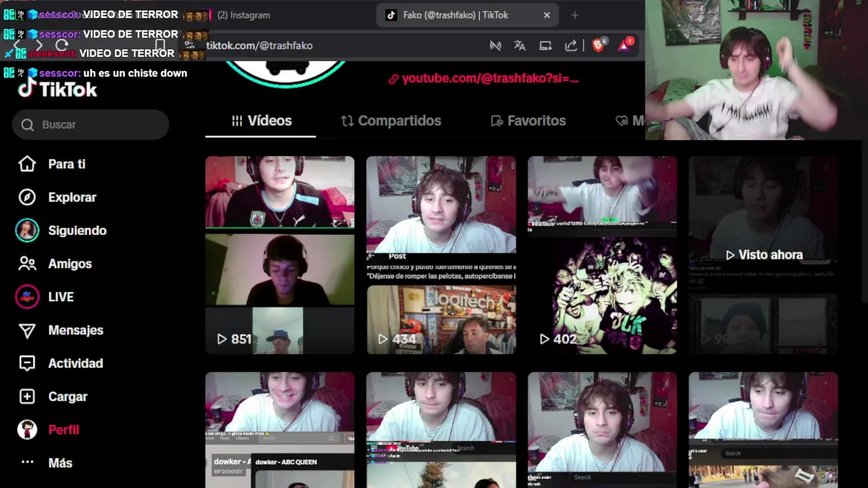Click the cast/picture-in-picture address bar icon
Screen dimensions: 868x488
click(545, 45)
